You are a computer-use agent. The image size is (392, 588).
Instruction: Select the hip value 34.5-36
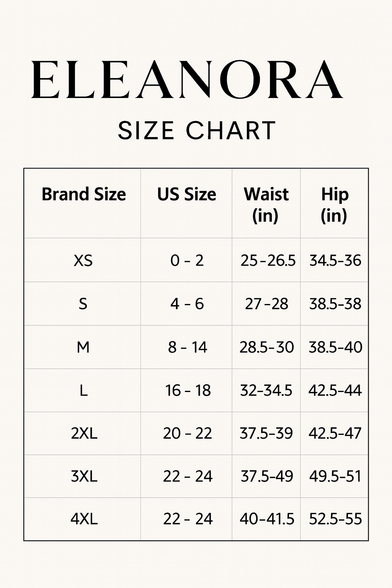coord(335,261)
